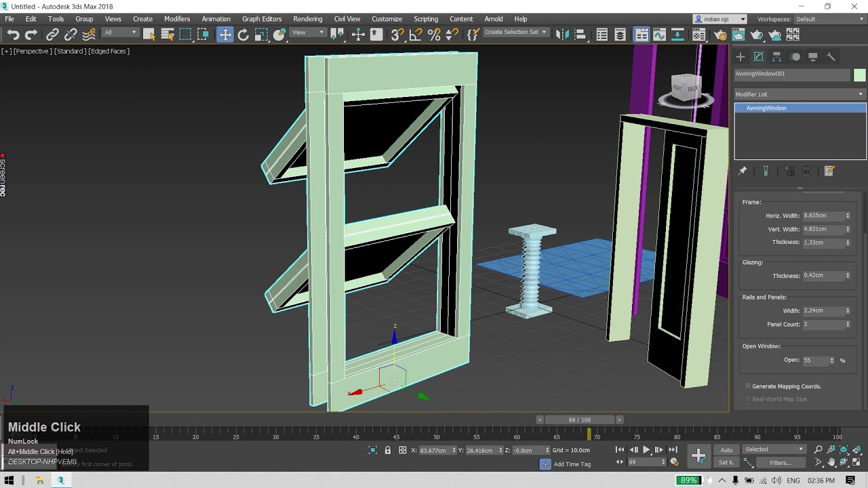Open the View coordinate system dropdown
Image resolution: width=868 pixels, height=488 pixels.
(309, 33)
